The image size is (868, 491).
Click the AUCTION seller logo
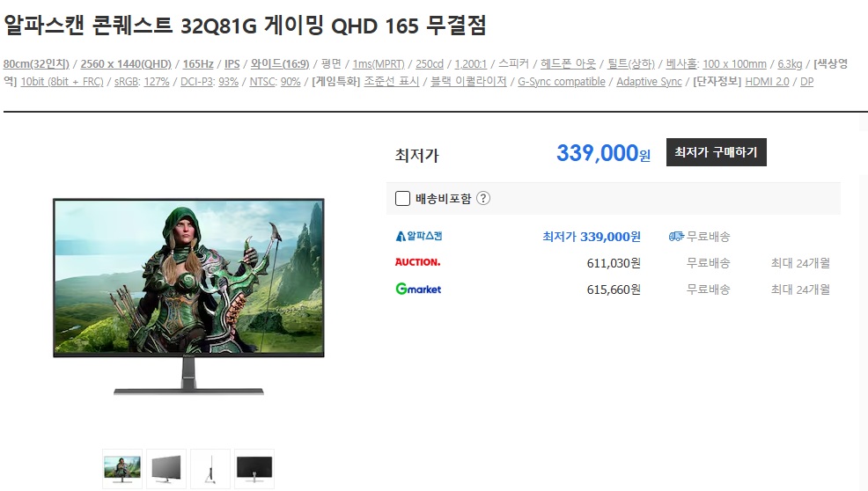coord(418,262)
